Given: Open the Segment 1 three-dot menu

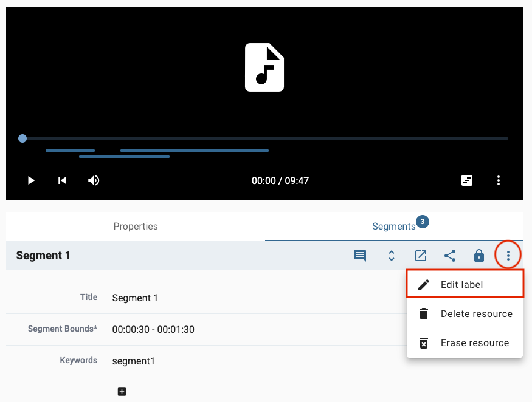Looking at the screenshot, I should (508, 255).
